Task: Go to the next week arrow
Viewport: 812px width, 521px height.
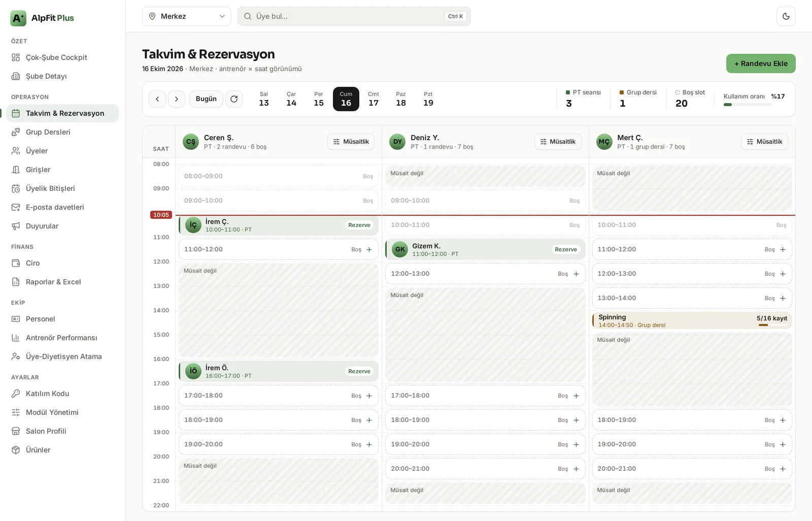Action: pyautogui.click(x=177, y=99)
